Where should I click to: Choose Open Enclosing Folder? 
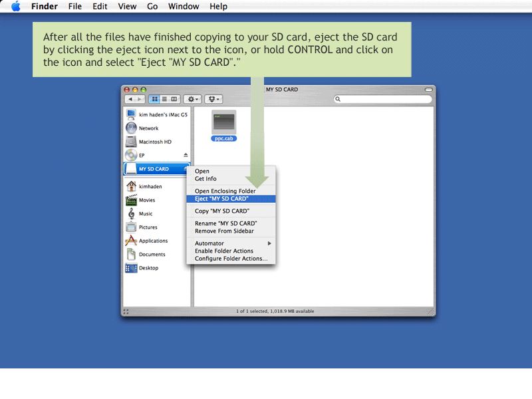pyautogui.click(x=231, y=191)
